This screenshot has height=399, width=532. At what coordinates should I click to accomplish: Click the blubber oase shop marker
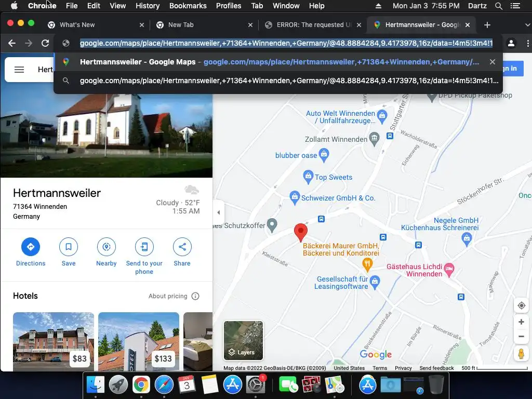coord(324,155)
